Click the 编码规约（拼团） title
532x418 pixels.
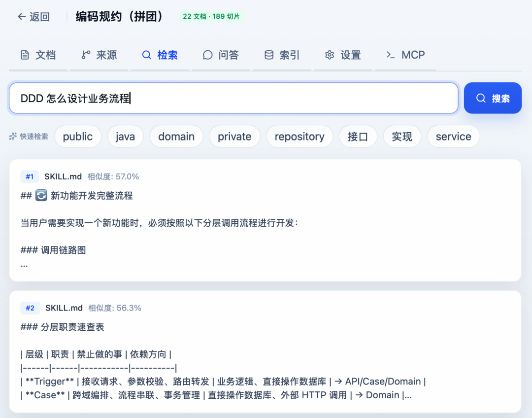pos(119,16)
